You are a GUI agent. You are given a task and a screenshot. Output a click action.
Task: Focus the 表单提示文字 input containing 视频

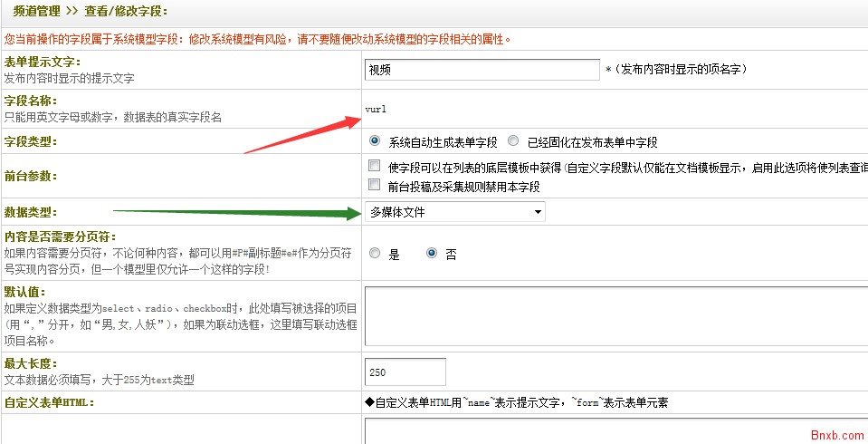pos(482,70)
